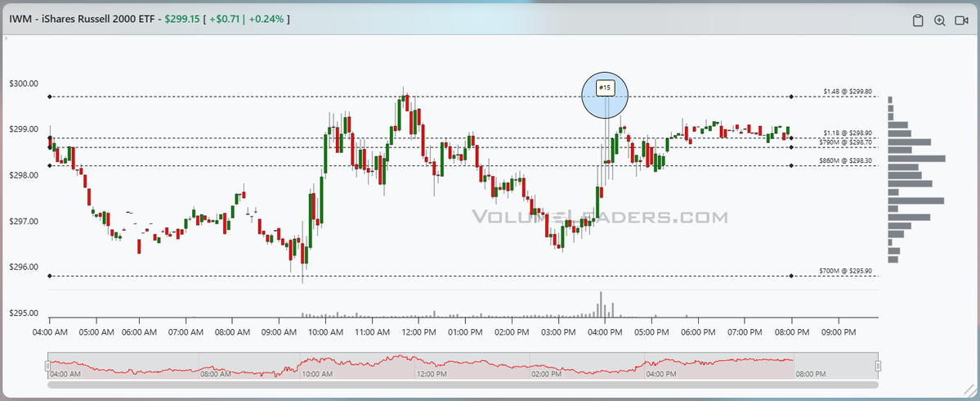Click the $297.00 price axis label
Viewport: 980px width, 401px height.
pyautogui.click(x=24, y=222)
